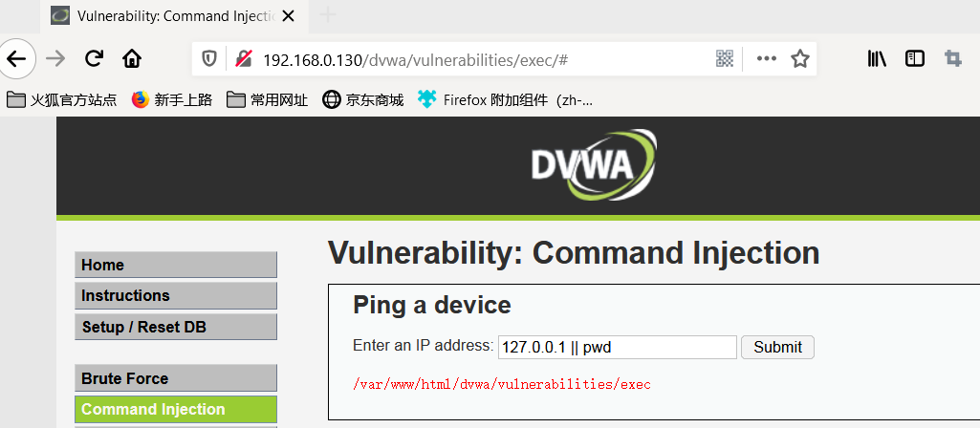Focus the IP address input field
Screen dimensions: 980x428
(x=617, y=348)
